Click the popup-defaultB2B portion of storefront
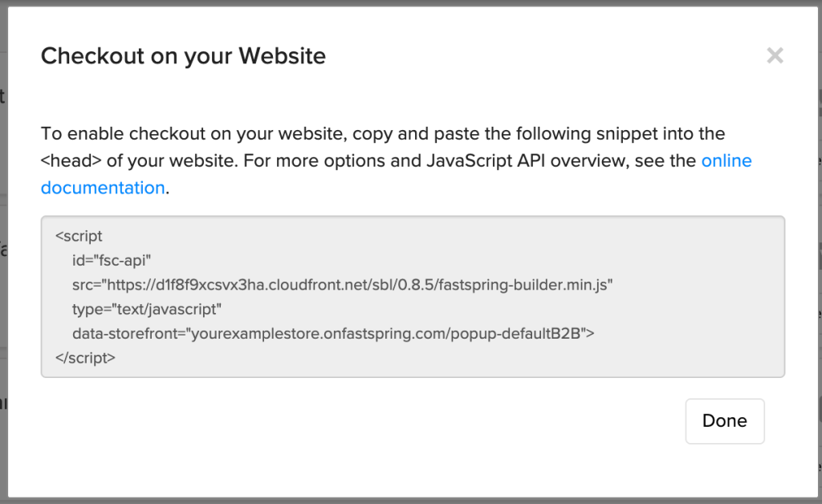Viewport: 822px width, 504px height. coord(515,334)
